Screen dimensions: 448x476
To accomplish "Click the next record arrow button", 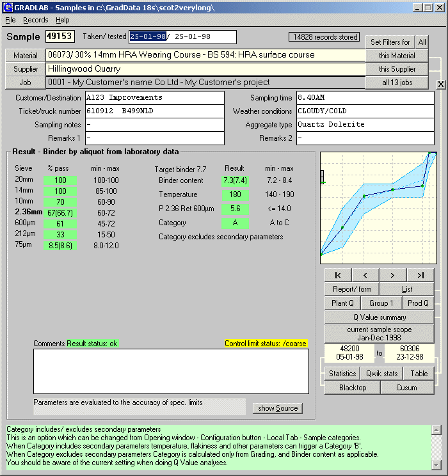I will 393,274.
